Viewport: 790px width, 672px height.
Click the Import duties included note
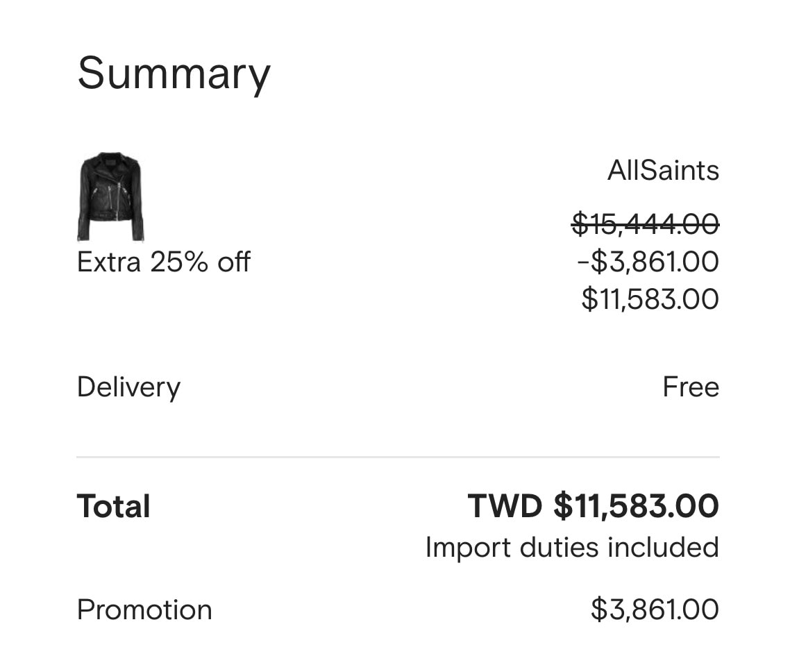[x=572, y=547]
